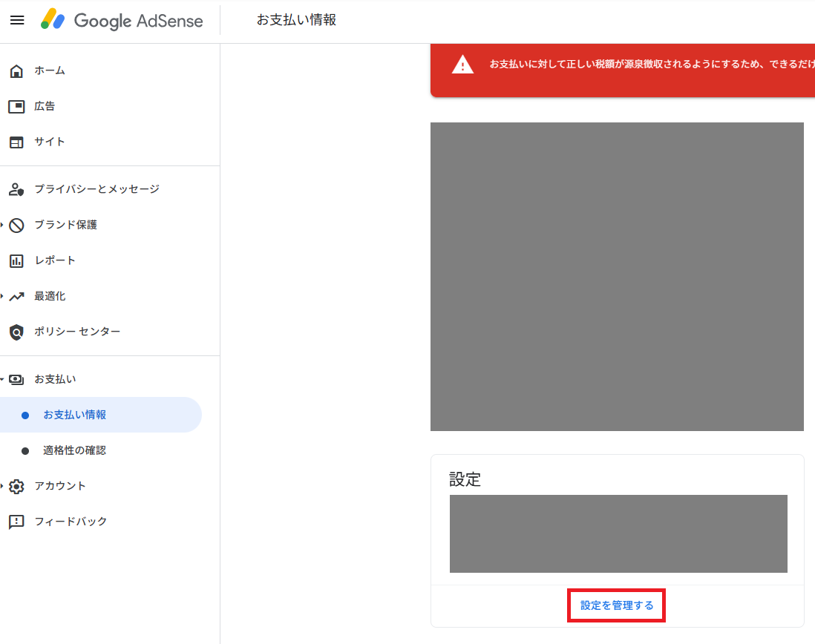Click the red banner warning triangle

pos(462,65)
